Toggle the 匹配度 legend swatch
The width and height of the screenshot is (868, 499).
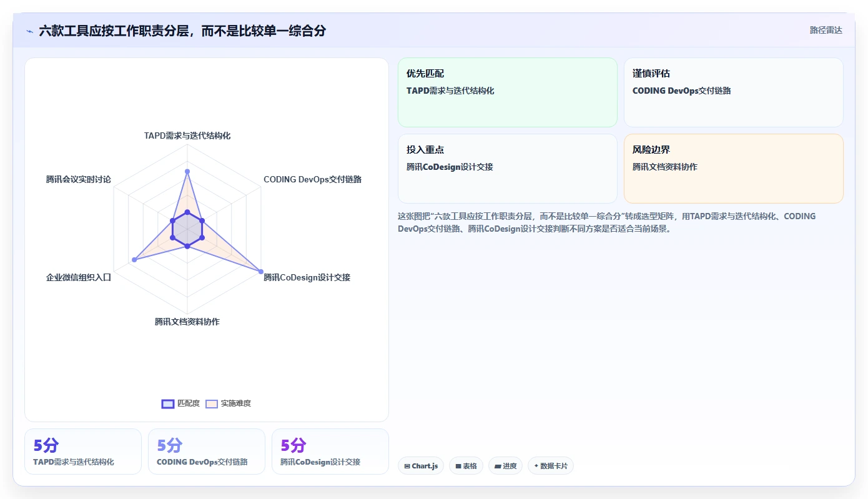click(x=168, y=403)
